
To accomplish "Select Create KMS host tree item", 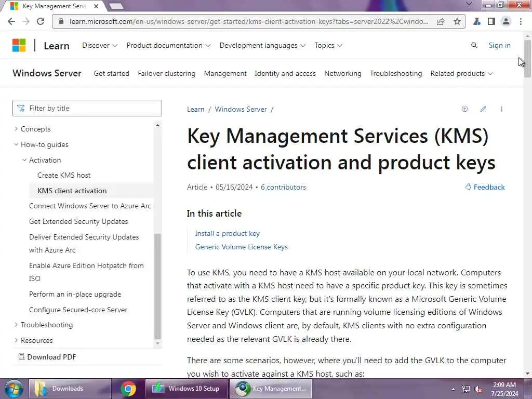I will [64, 175].
